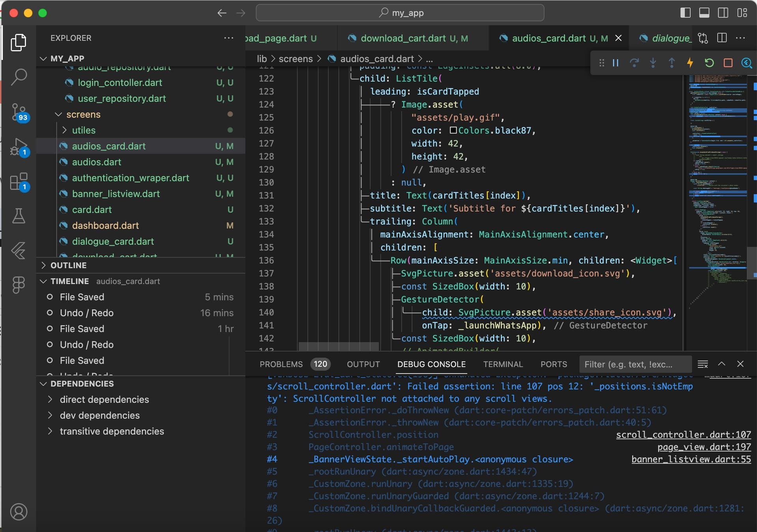The width and height of the screenshot is (757, 532).
Task: Open the Extensions view
Action: point(19,182)
